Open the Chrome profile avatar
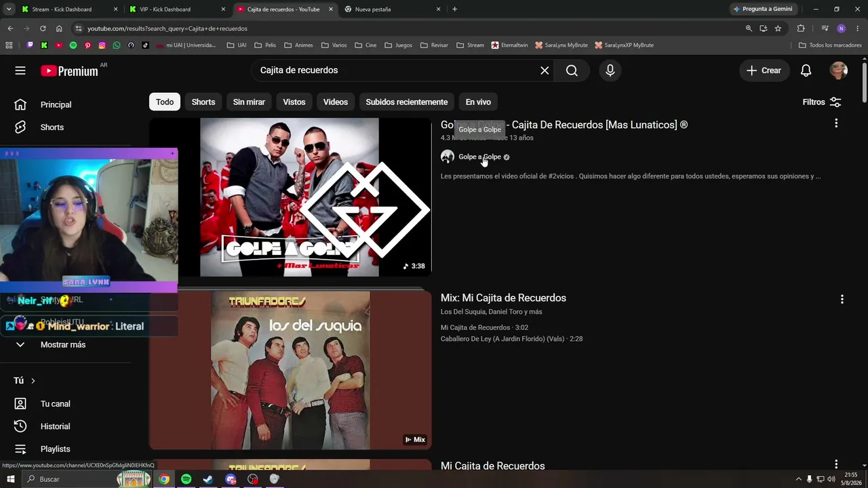The width and height of the screenshot is (868, 488). pos(841,28)
